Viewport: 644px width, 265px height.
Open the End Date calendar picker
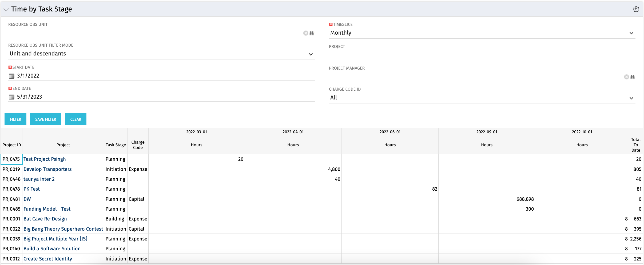(11, 97)
